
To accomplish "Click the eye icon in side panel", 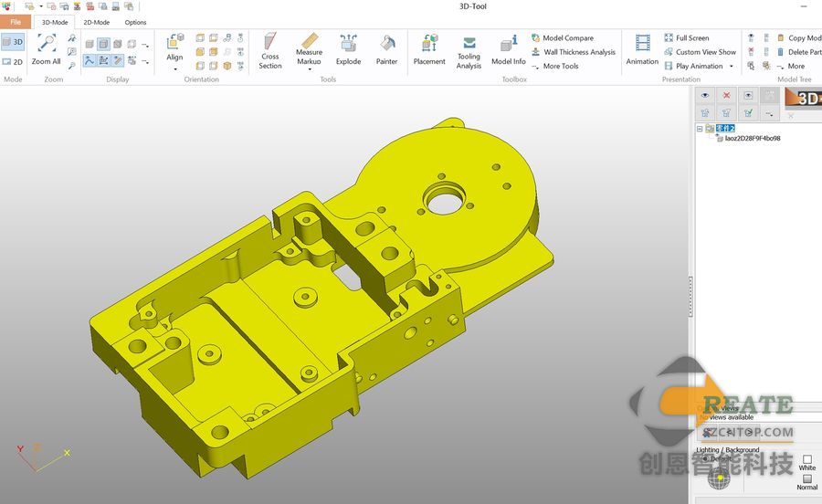I will coord(705,95).
